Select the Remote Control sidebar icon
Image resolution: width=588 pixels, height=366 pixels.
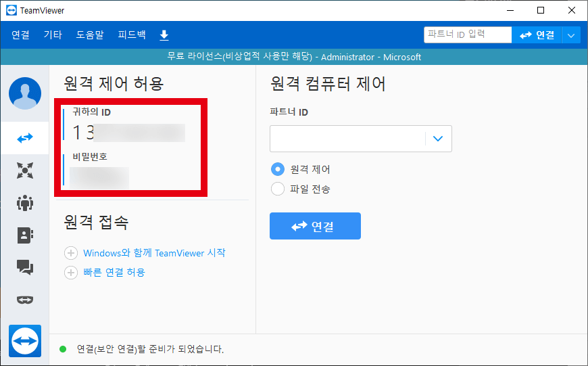click(x=25, y=138)
